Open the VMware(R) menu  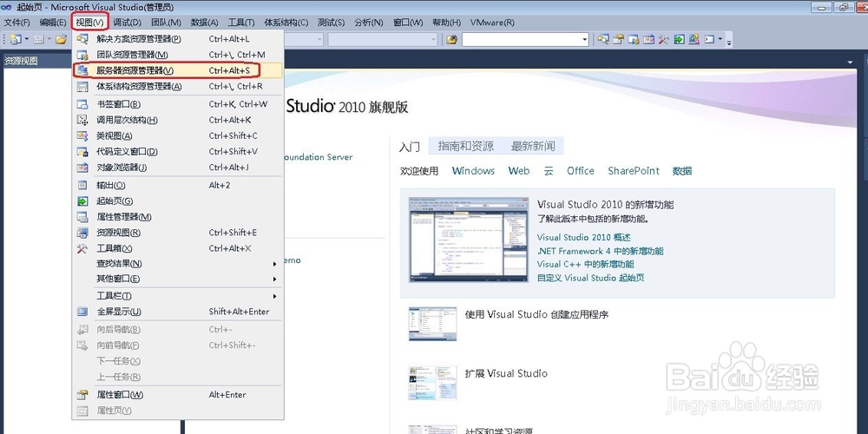[x=492, y=23]
